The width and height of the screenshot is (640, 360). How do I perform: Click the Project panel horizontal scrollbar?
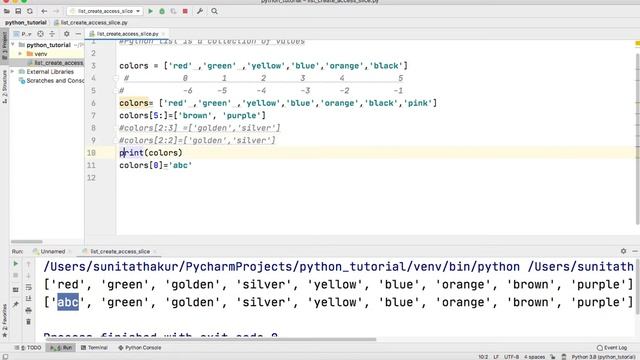[x=27, y=242]
